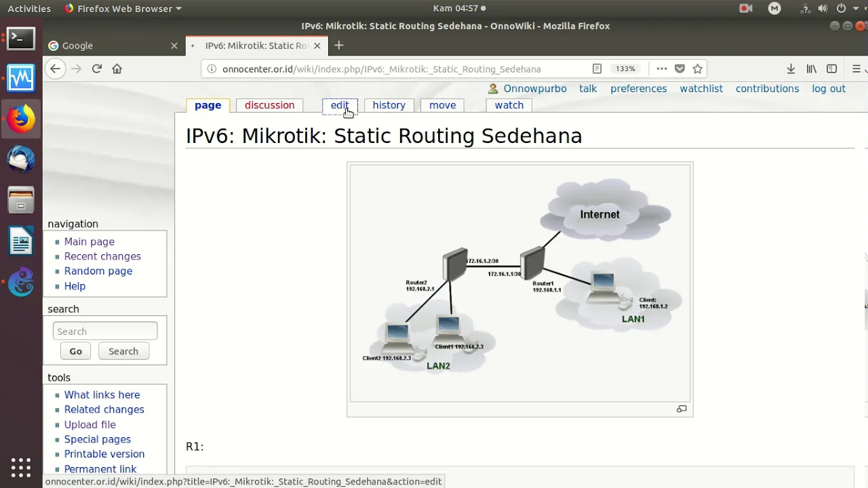Go to the Firefox home page
868x488 pixels.
(x=117, y=68)
